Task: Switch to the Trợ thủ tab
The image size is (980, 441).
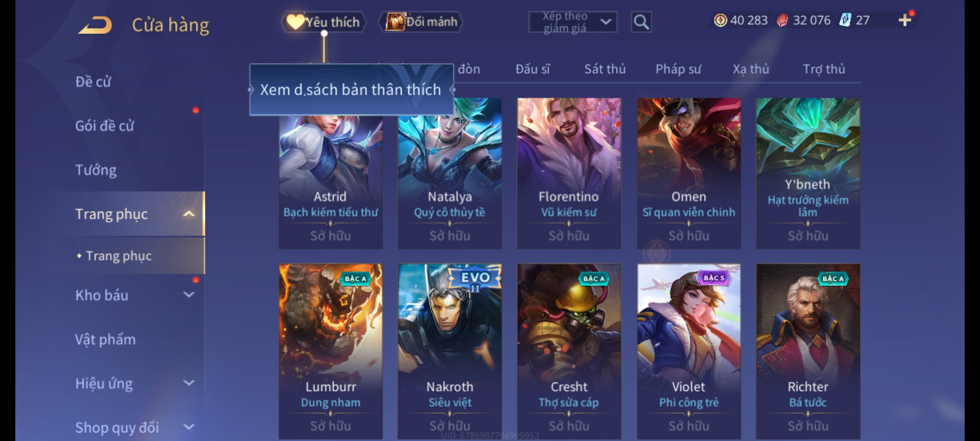Action: (824, 69)
